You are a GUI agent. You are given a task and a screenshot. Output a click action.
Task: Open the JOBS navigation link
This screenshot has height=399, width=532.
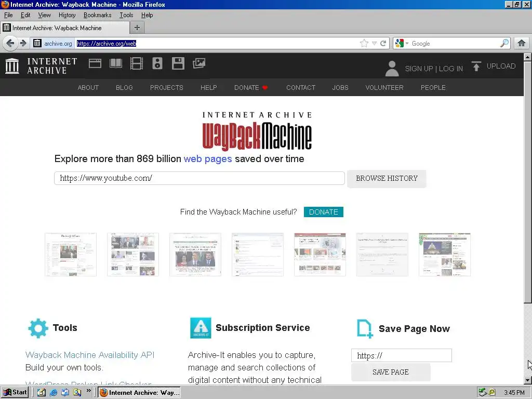coord(340,87)
